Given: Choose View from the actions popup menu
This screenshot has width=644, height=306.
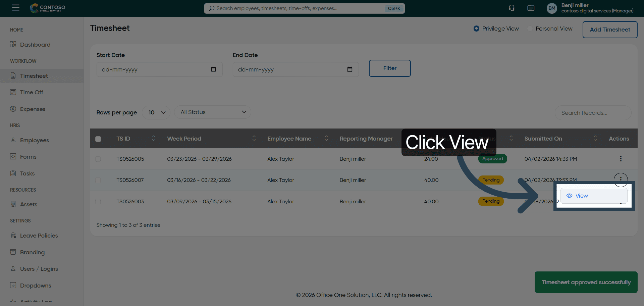Looking at the screenshot, I should pos(582,196).
